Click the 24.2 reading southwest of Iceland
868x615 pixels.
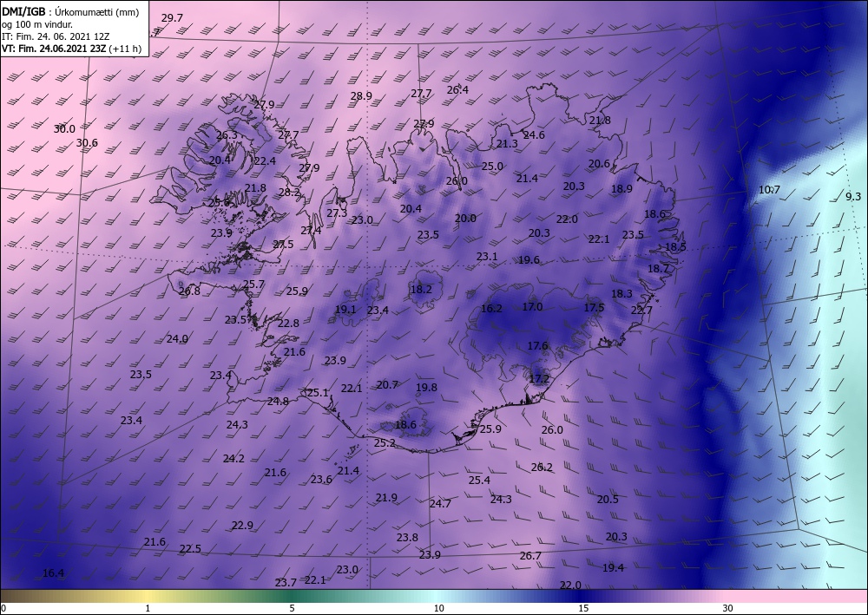233,459
